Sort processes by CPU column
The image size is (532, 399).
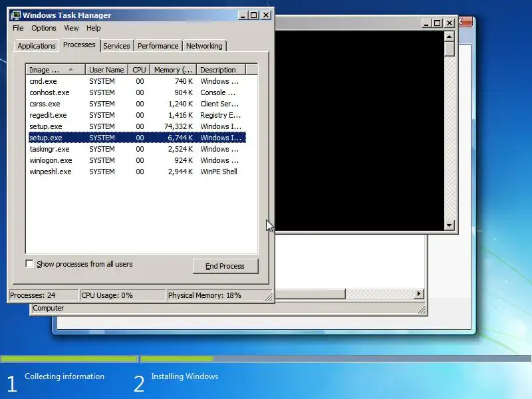click(139, 70)
